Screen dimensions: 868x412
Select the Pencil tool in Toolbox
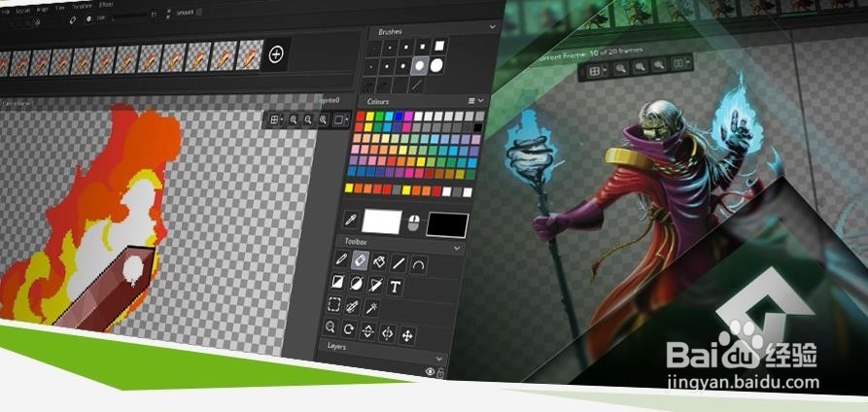341,259
